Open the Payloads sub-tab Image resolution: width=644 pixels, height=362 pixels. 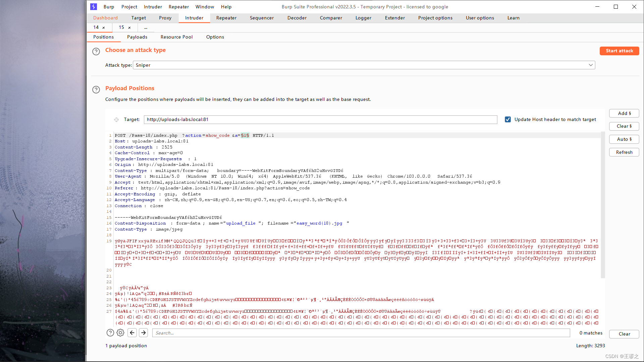click(x=137, y=37)
